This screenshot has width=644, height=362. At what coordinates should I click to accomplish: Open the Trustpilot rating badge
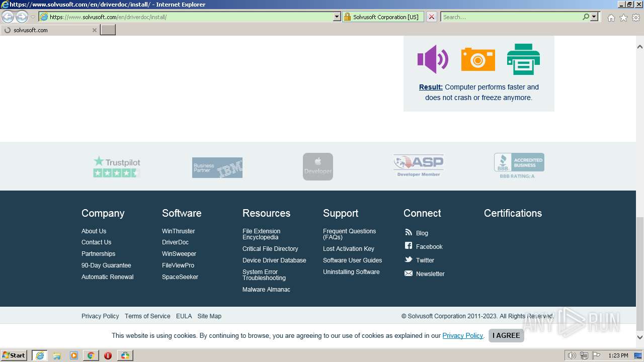click(117, 166)
